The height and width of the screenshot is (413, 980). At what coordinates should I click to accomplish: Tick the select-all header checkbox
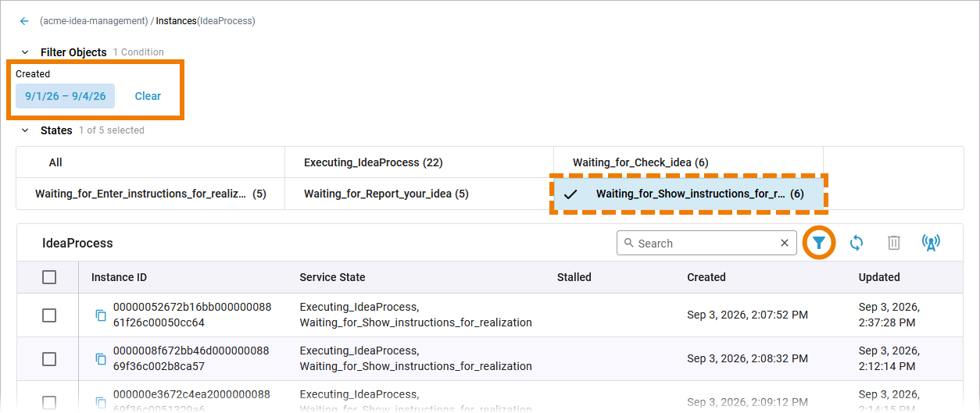tap(49, 277)
